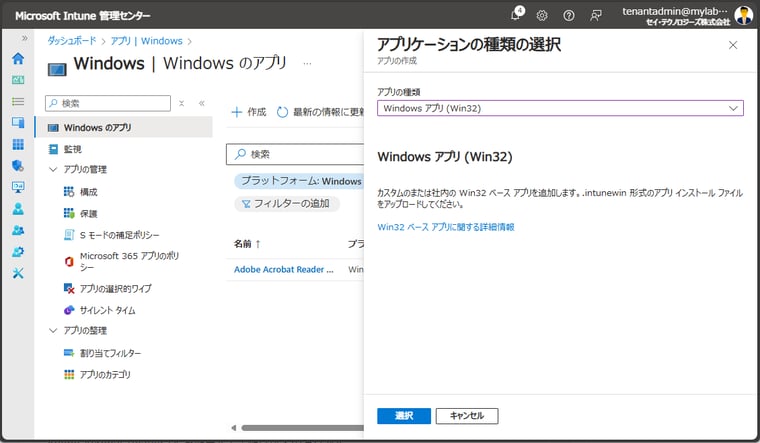Open the settings gear in header
Screen dimensions: 760x443
point(542,16)
